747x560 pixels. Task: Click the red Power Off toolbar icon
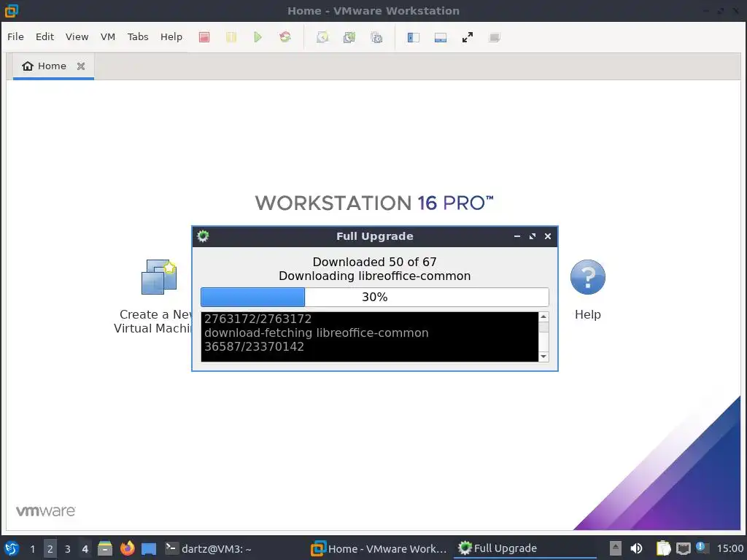[x=204, y=37]
